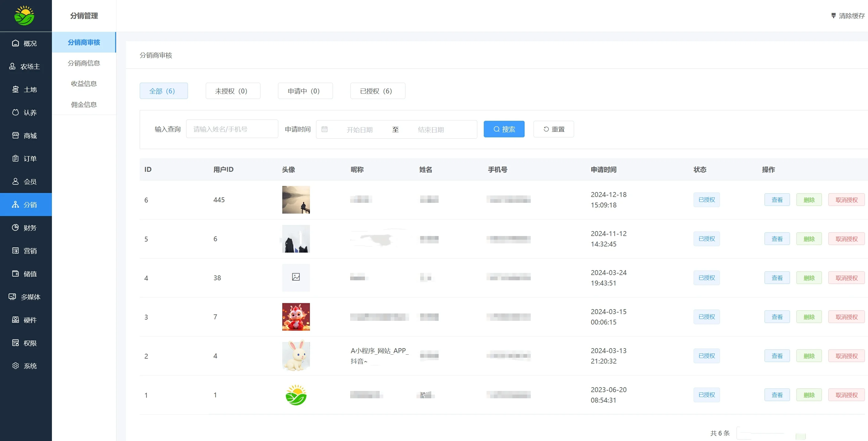Switch to 未授权 (0) filter tab
The image size is (868, 441).
coord(233,91)
